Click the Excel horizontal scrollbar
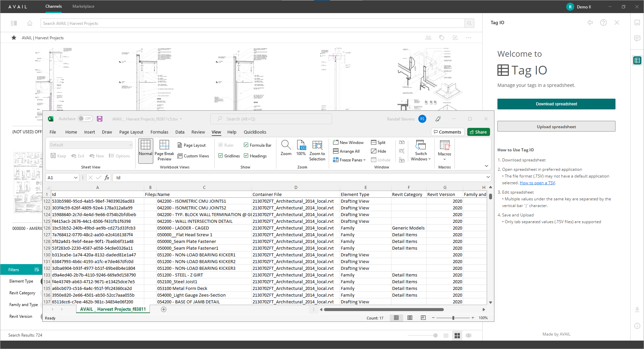 [384, 309]
